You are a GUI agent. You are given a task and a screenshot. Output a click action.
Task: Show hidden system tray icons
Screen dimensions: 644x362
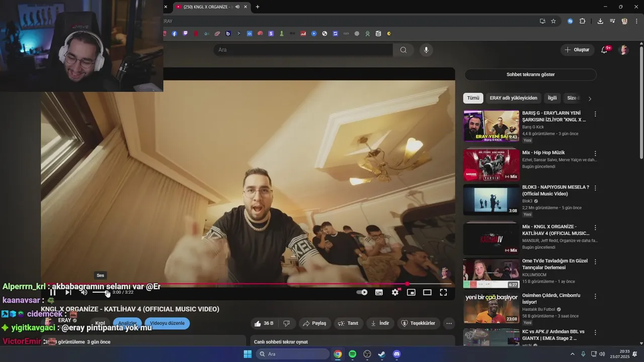tap(573, 354)
